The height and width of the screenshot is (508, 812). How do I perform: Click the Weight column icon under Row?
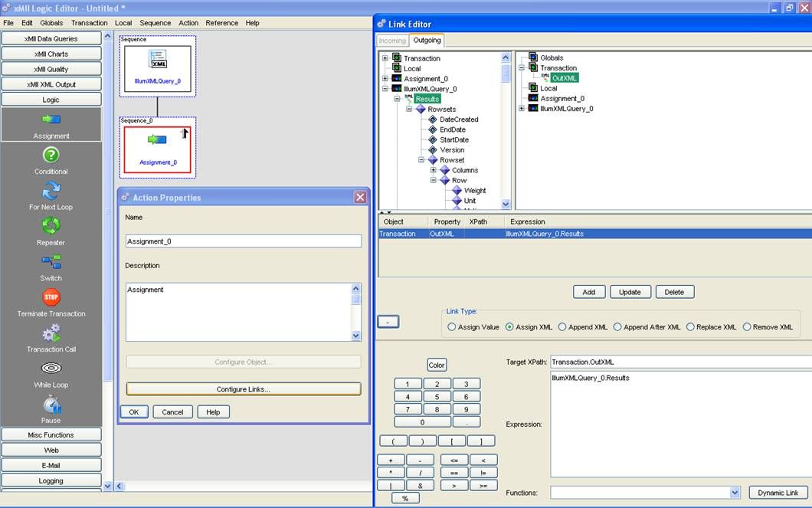[x=457, y=191]
